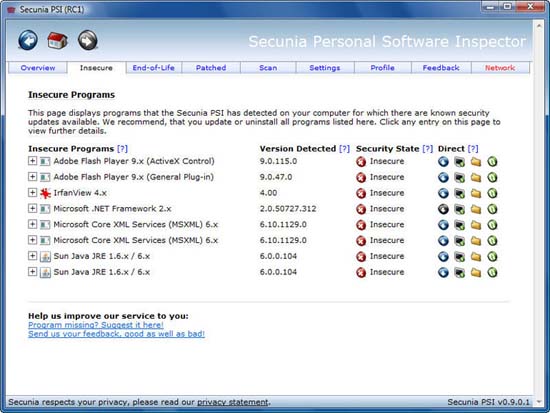Open the Patched tab

pyautogui.click(x=211, y=68)
